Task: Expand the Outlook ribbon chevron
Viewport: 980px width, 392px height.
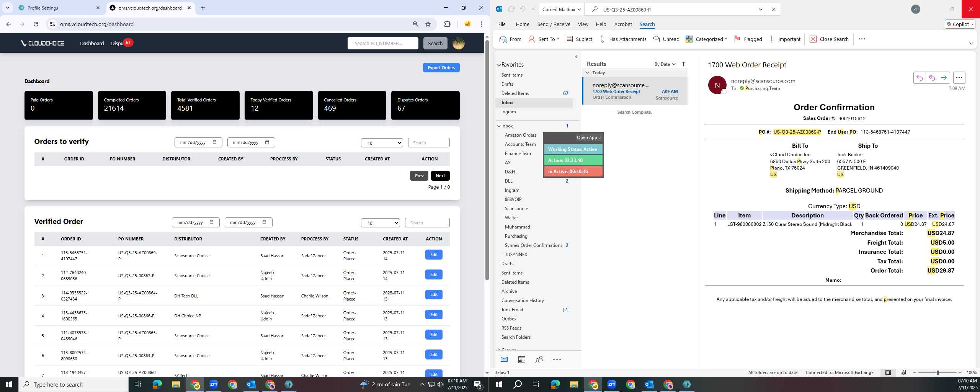Action: coord(971,43)
